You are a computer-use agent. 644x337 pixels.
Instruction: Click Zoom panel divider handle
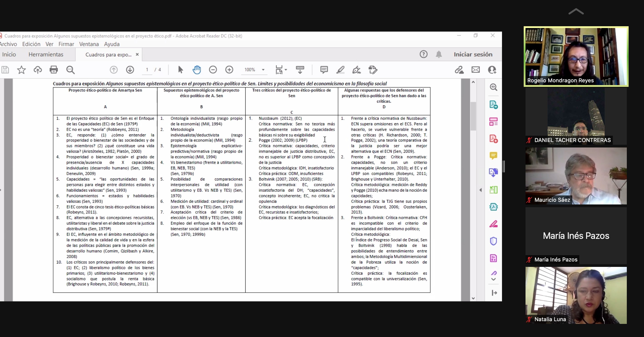pyautogui.click(x=504, y=166)
